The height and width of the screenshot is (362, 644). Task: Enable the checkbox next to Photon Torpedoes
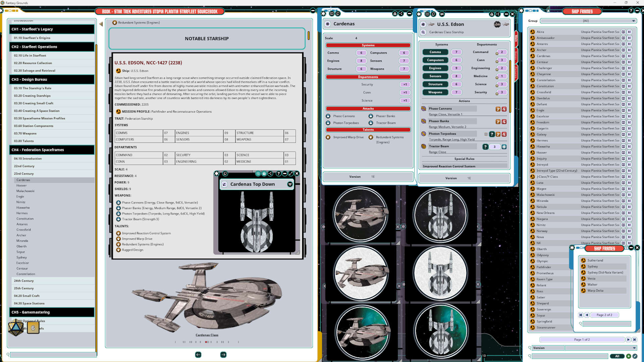coord(486,134)
